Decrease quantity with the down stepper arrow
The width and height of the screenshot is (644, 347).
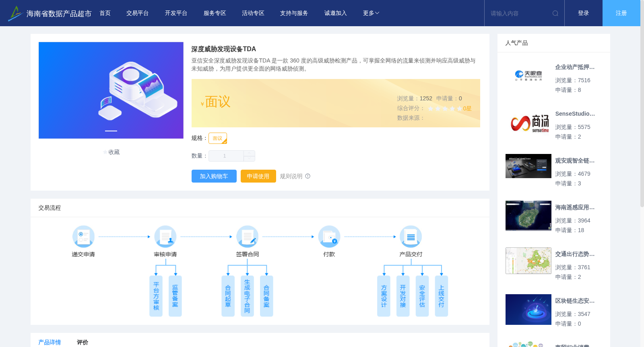point(249,158)
